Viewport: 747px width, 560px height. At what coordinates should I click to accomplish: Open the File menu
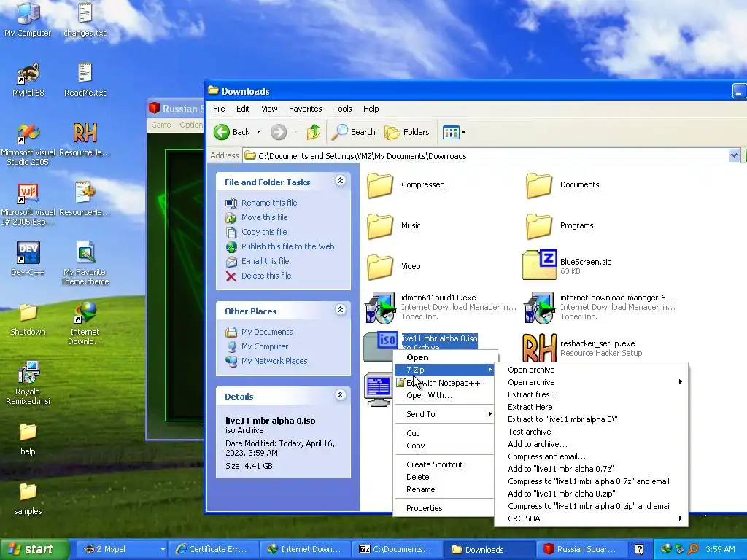click(x=219, y=109)
